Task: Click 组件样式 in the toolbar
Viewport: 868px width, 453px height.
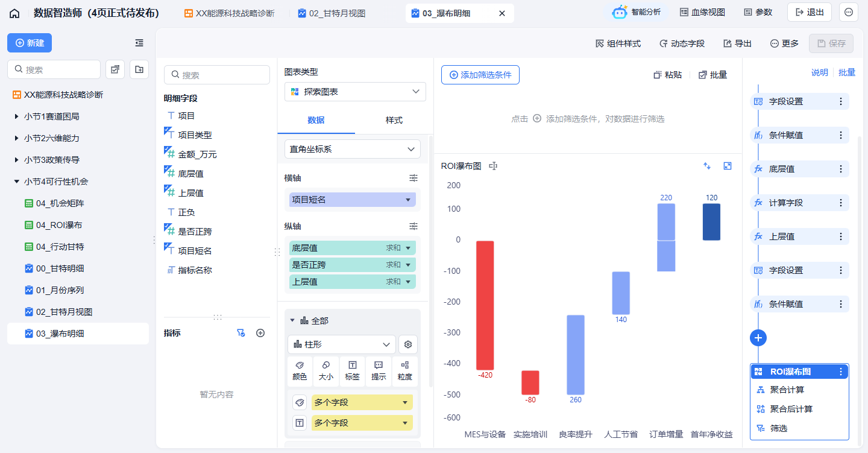Action: [618, 43]
